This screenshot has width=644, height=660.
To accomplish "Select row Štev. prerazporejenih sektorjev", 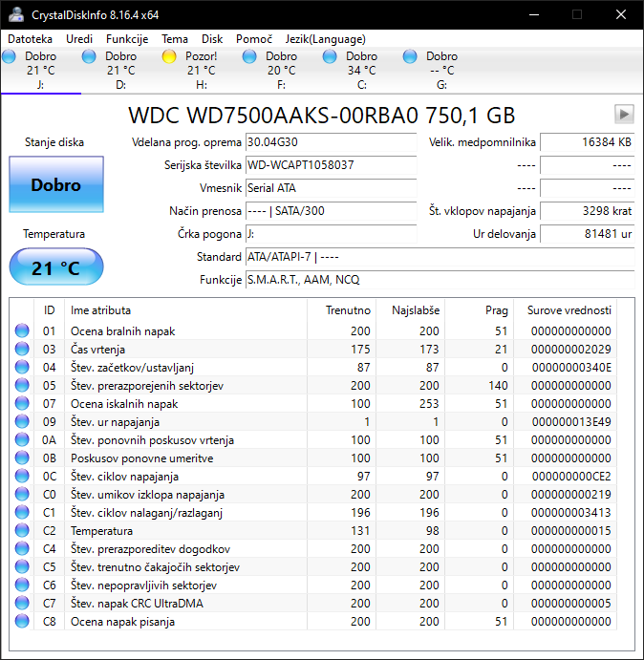I will coord(313,385).
